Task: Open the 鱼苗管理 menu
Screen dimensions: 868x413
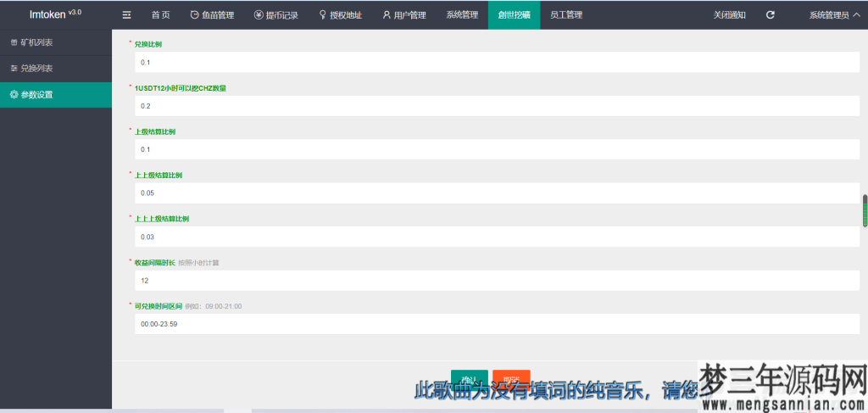Action: [x=212, y=15]
